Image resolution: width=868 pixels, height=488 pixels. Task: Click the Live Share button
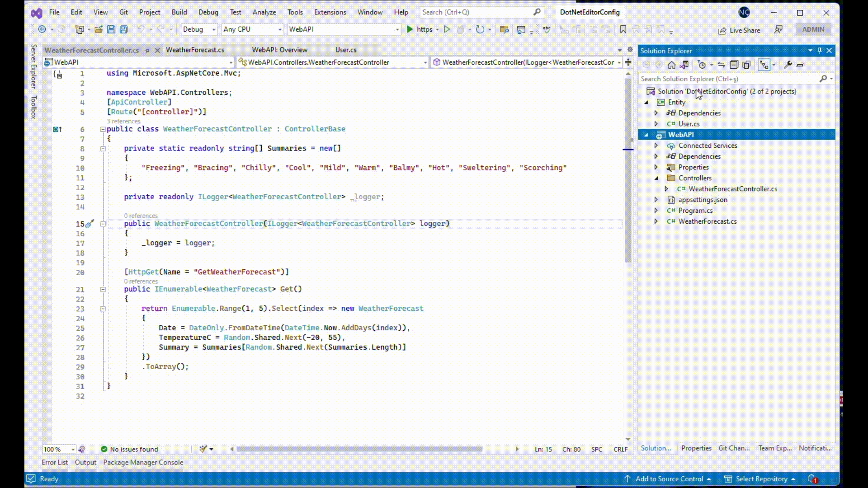[x=739, y=30]
